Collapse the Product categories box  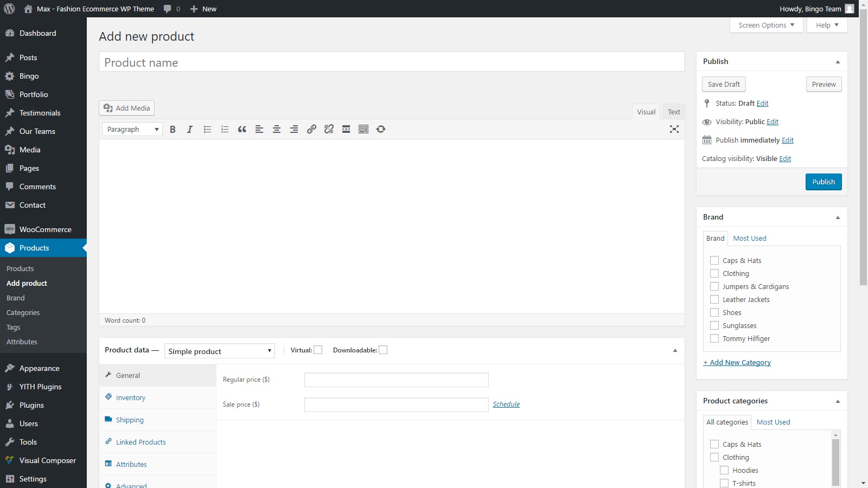click(838, 401)
